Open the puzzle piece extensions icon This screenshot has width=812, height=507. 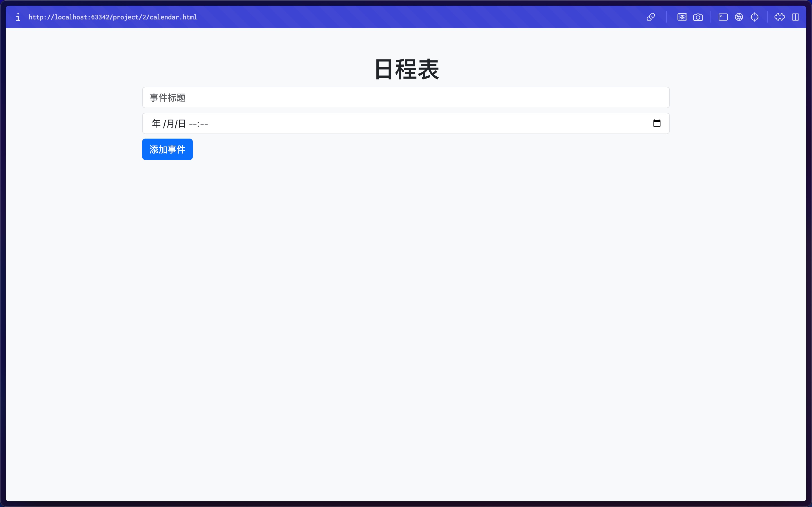(780, 17)
